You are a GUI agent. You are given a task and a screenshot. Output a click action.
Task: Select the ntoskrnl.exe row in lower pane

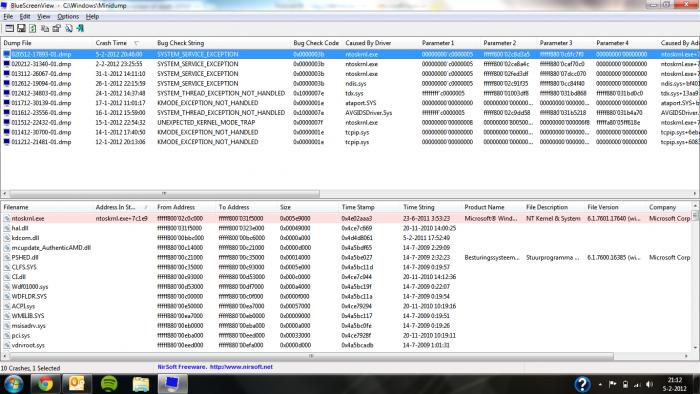[x=346, y=219]
